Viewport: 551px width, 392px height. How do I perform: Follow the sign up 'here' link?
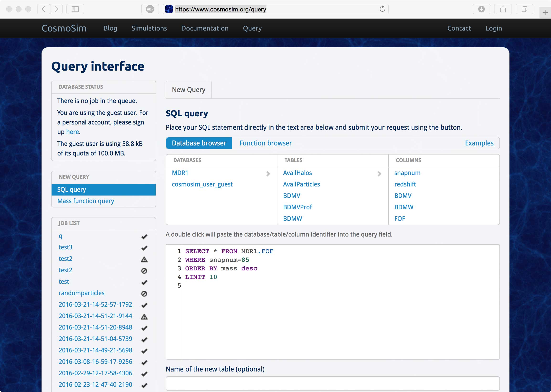pyautogui.click(x=73, y=132)
